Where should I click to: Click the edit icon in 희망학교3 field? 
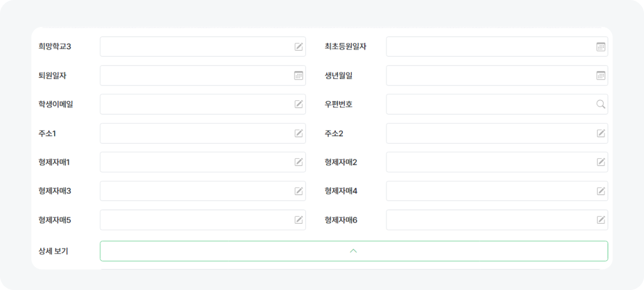click(x=299, y=47)
